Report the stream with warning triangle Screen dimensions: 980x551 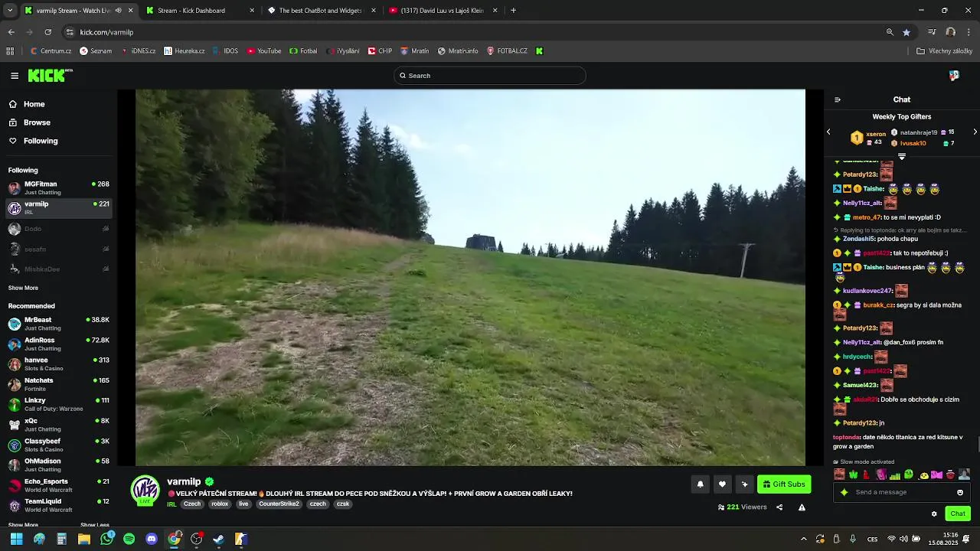point(802,507)
